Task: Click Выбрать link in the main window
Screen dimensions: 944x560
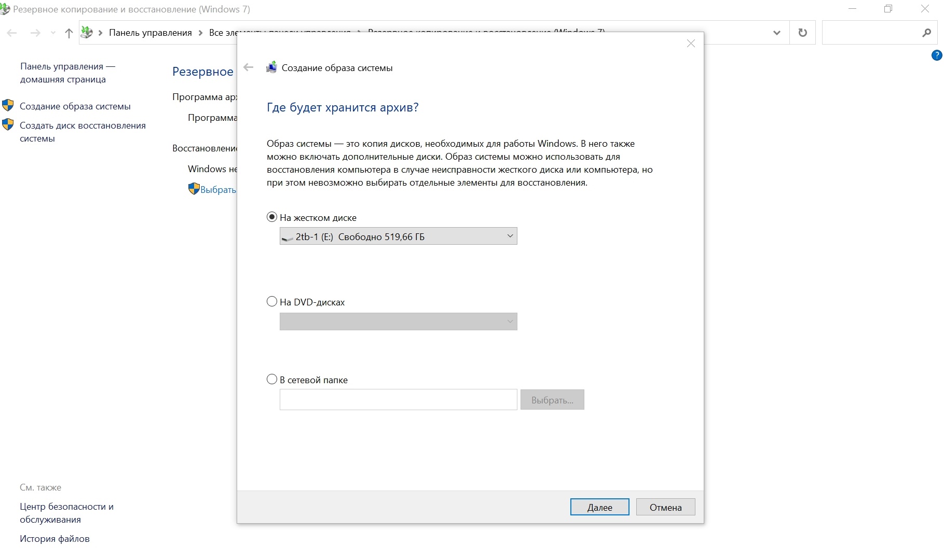Action: [218, 190]
